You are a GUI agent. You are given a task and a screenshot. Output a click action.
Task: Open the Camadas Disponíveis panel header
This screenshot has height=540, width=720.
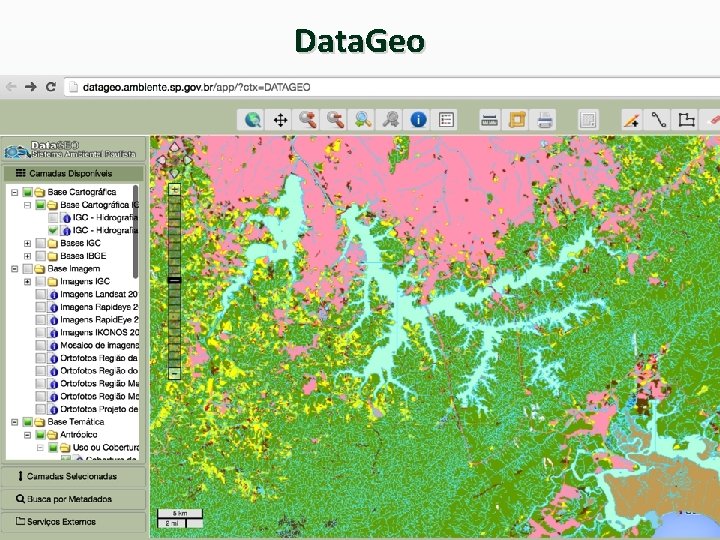(73, 173)
